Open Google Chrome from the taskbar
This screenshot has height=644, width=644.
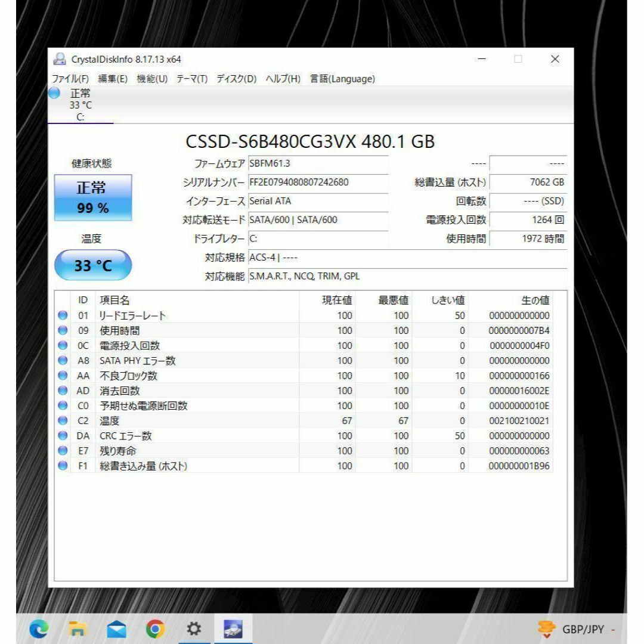155,629
